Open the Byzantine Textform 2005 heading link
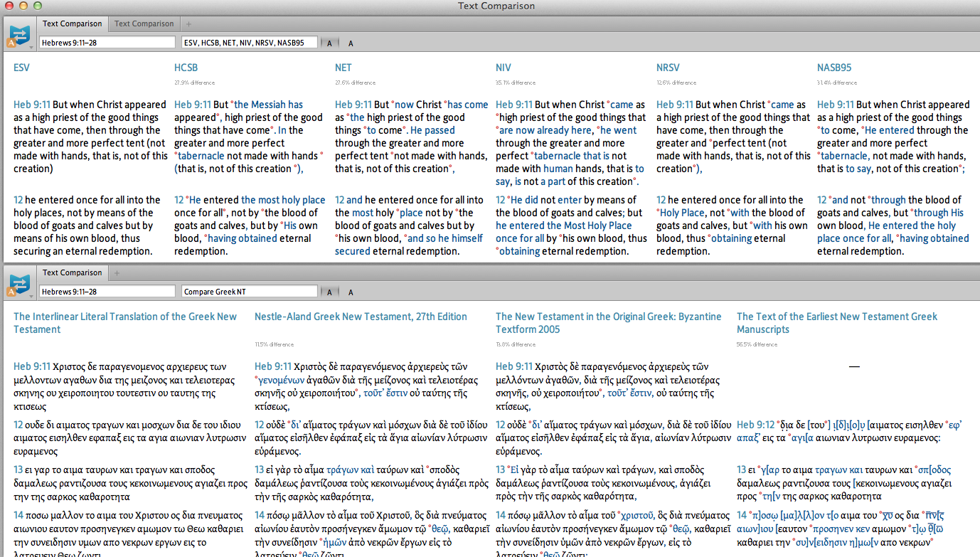 coord(608,323)
